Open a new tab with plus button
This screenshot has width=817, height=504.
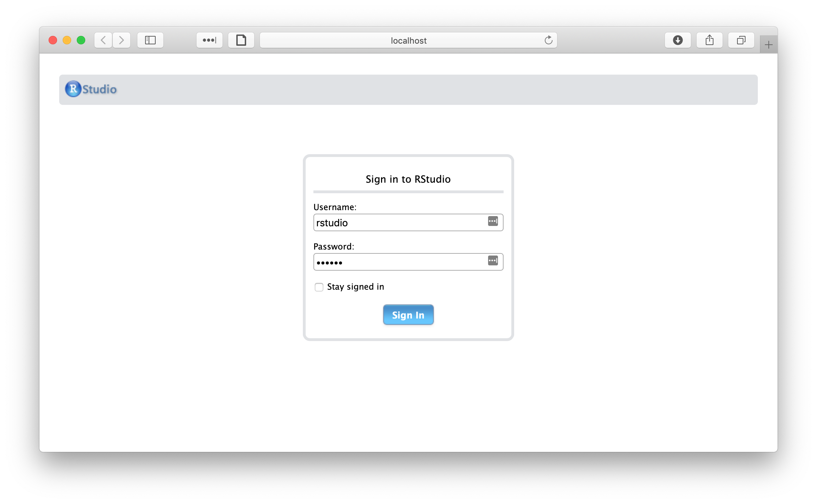(768, 45)
